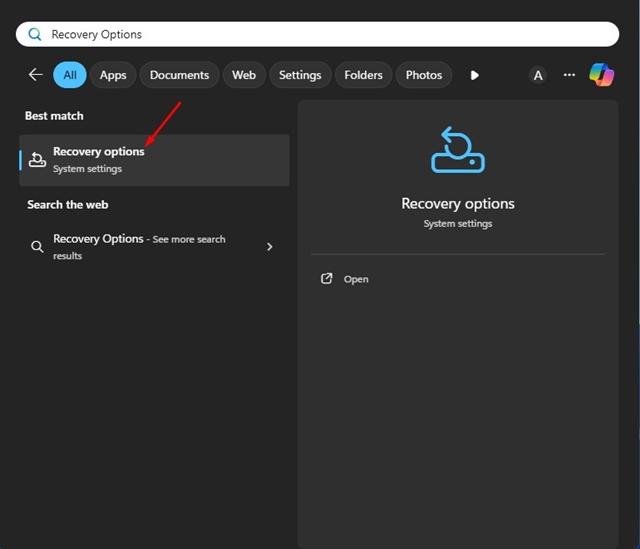This screenshot has width=640, height=549.
Task: Click the Open external-link icon
Action: pyautogui.click(x=326, y=279)
